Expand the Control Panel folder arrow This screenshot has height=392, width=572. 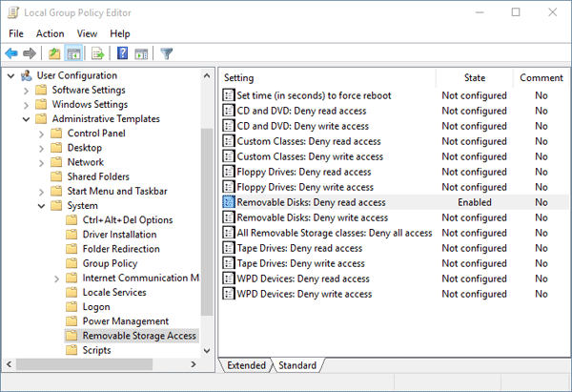[41, 134]
